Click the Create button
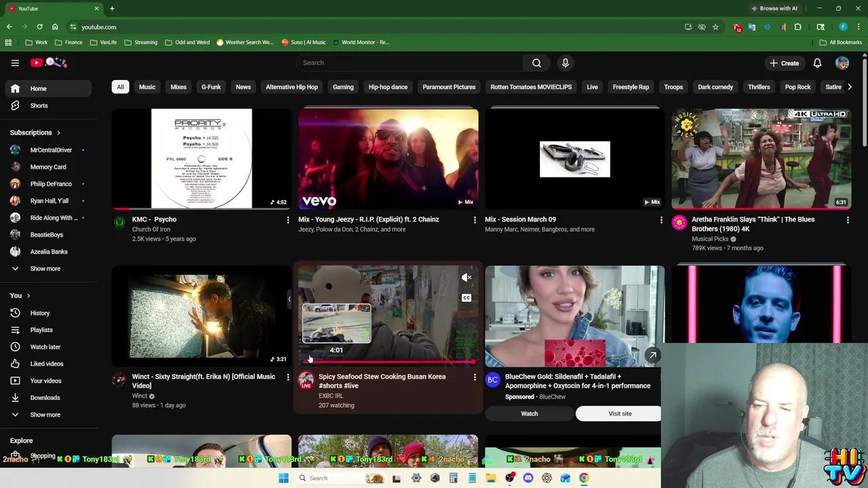 (784, 63)
